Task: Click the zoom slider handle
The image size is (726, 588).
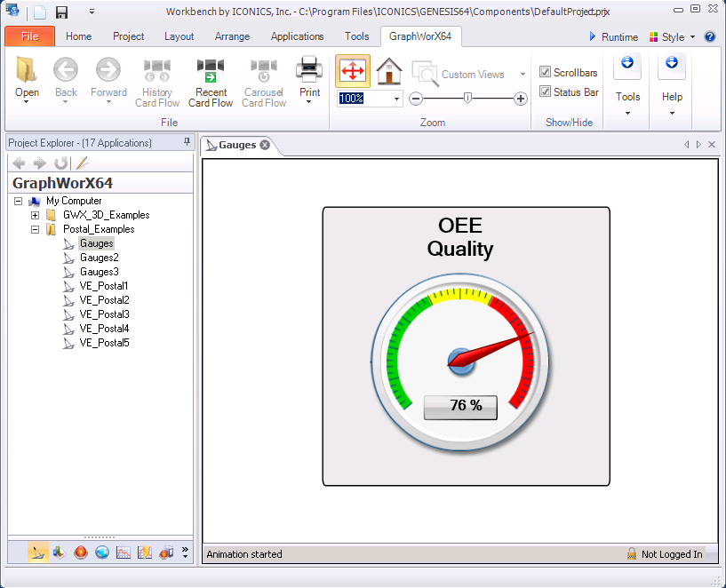Action: (467, 99)
